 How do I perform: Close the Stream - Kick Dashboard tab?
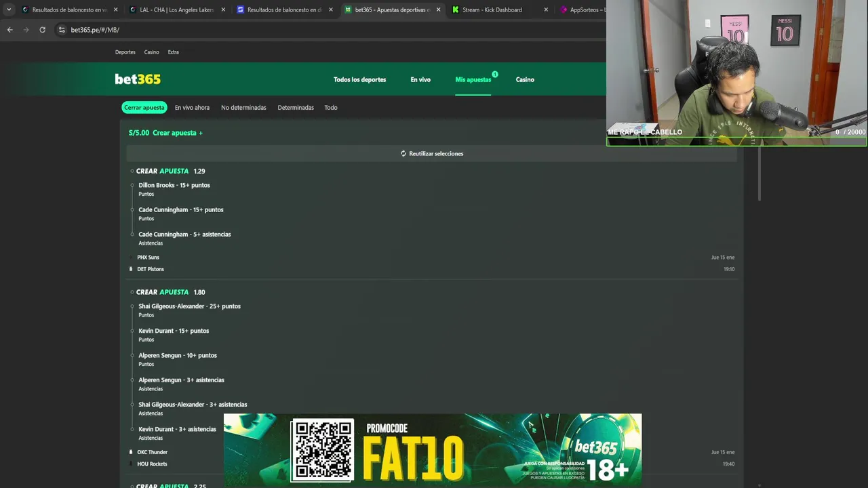(x=546, y=9)
